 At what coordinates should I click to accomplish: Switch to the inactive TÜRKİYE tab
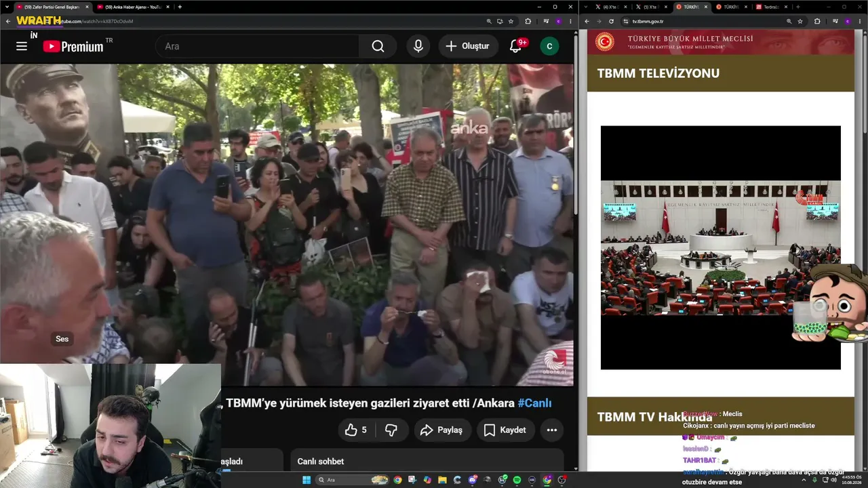[x=732, y=7]
